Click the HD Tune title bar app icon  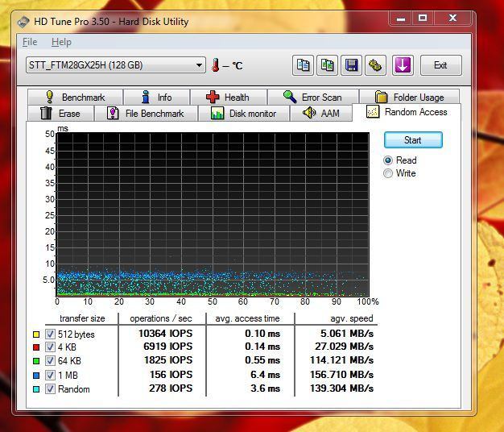[23, 22]
